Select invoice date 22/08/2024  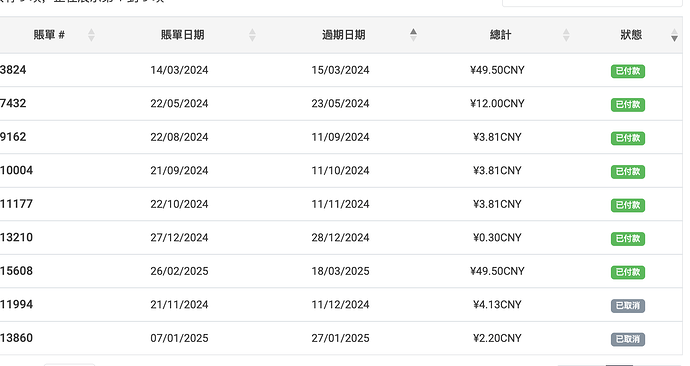[x=179, y=137]
